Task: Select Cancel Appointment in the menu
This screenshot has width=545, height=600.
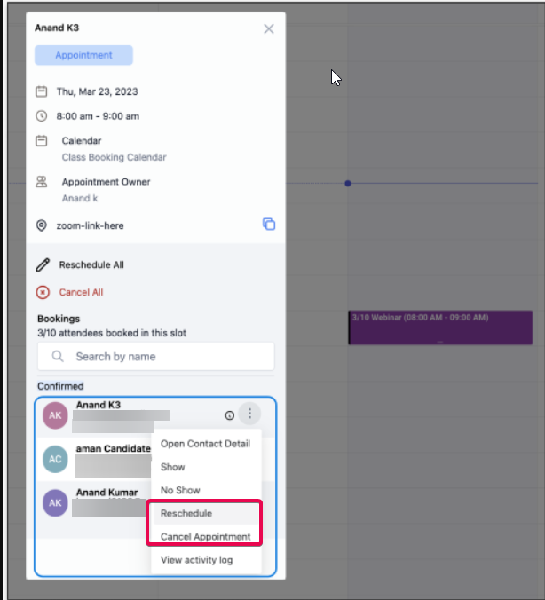Action: (206, 536)
